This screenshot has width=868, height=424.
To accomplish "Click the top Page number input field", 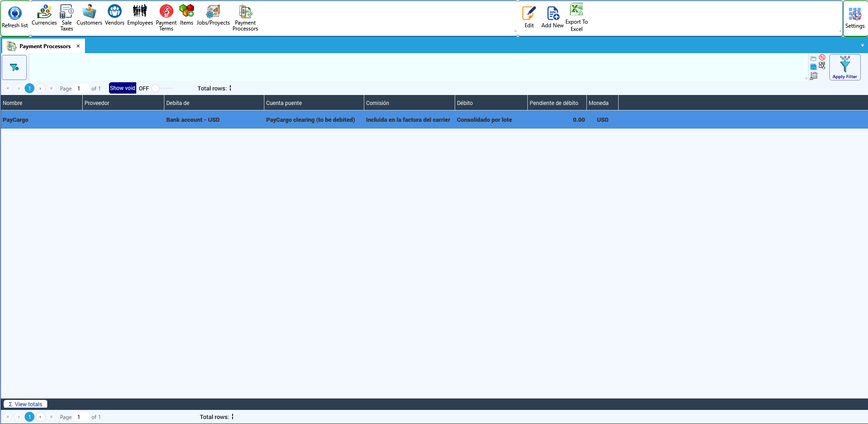I will point(81,88).
